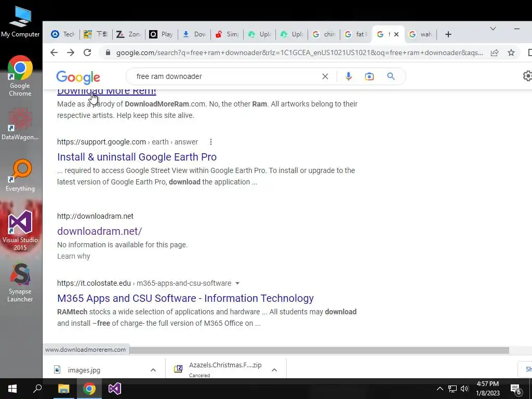The height and width of the screenshot is (399, 532).
Task: Click https://support.google.com breadcrumb text
Action: (101, 142)
